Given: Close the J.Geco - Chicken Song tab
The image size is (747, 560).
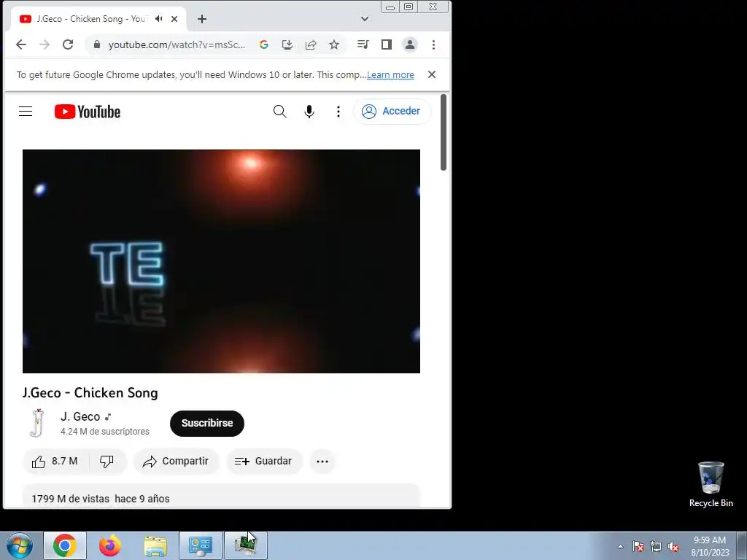Looking at the screenshot, I should click(x=174, y=19).
